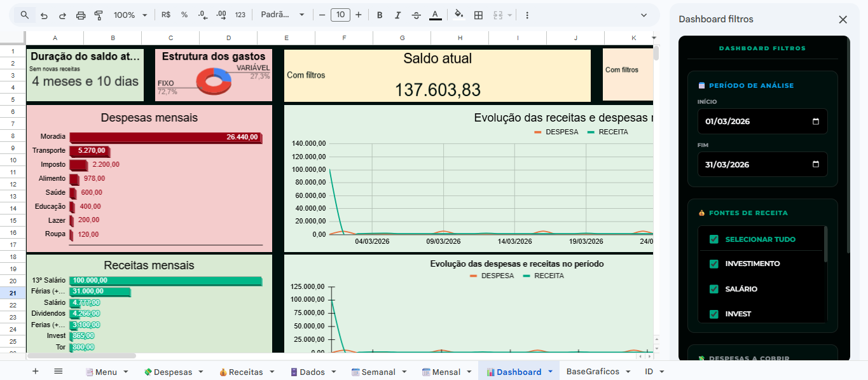868x380 pixels.
Task: Toggle the SALÁRIO checkbox
Action: (x=713, y=288)
